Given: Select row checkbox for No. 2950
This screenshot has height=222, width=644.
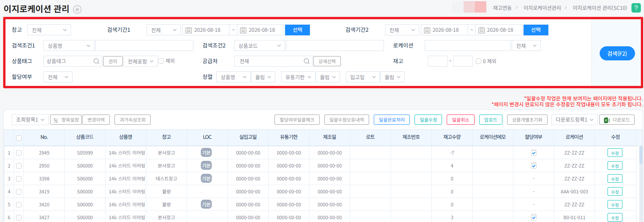Looking at the screenshot, I should (x=19, y=166).
